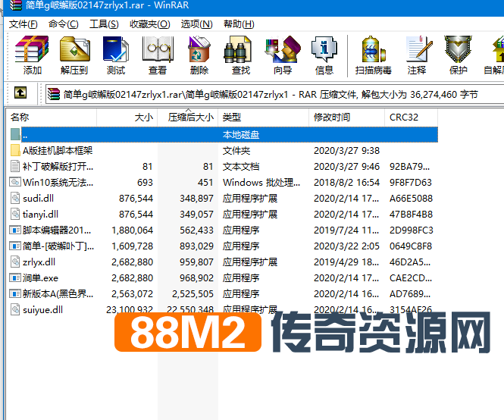The width and height of the screenshot is (504, 420).
Task: Launch the Wizard (向导) tool
Action: coord(283,49)
